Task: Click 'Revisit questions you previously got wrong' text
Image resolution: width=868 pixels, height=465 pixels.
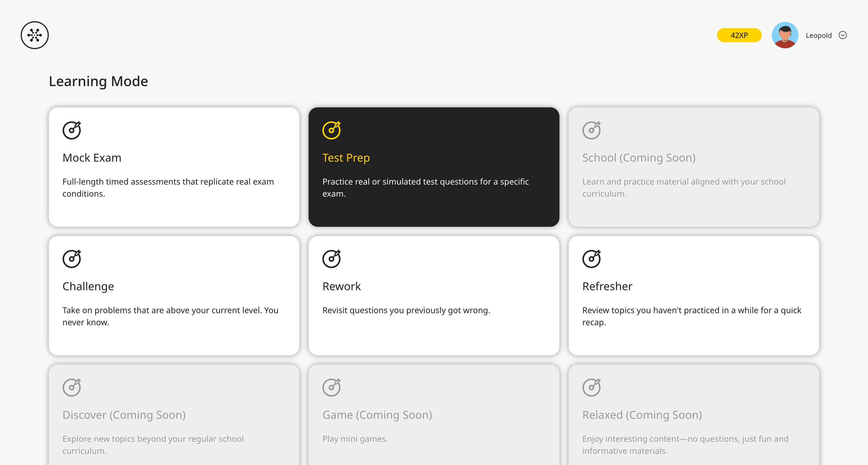Action: coord(406,310)
